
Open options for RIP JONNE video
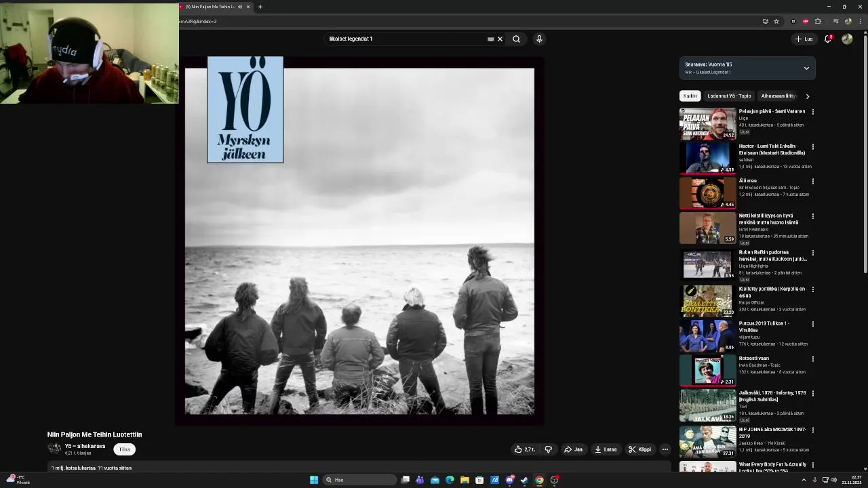813,430
